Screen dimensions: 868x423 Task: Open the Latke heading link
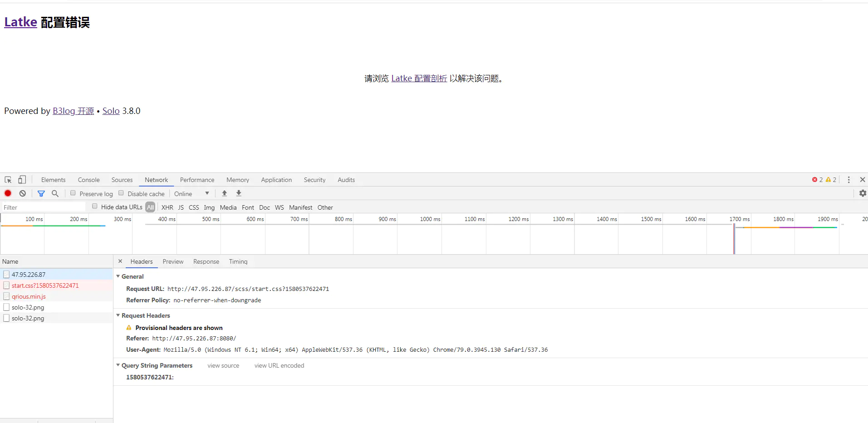tap(20, 22)
